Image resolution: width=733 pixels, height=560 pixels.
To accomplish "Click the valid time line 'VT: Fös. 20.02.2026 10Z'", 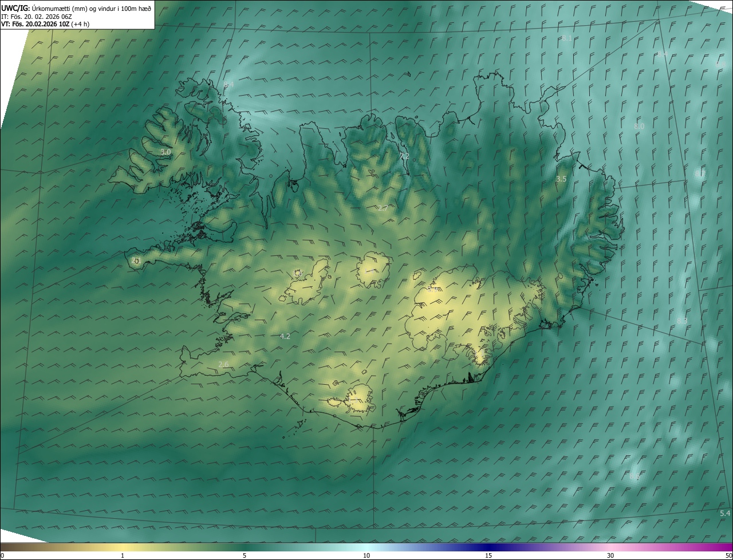I will click(35, 24).
